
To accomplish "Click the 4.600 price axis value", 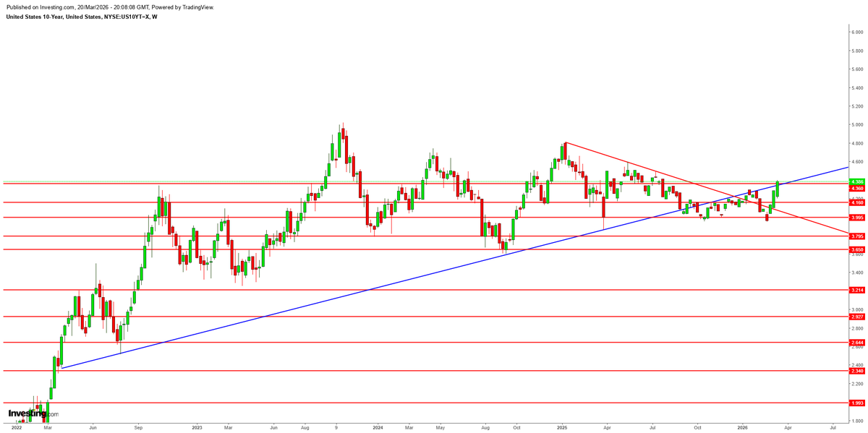I will tap(857, 162).
